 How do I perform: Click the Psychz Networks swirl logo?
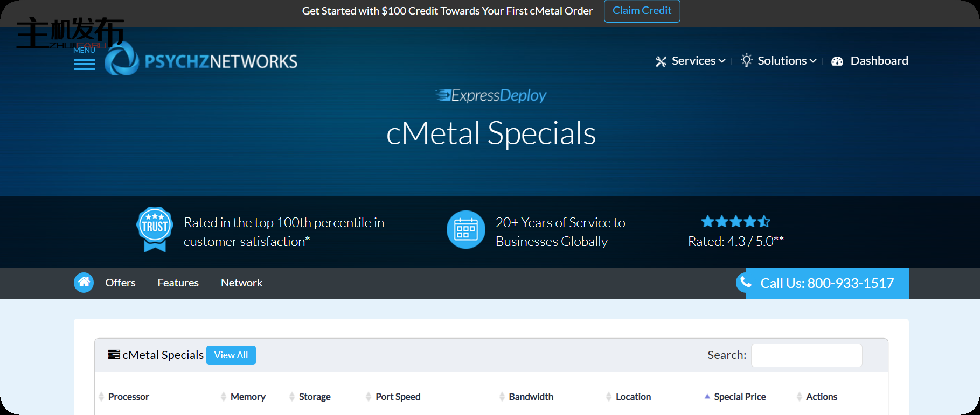pyautogui.click(x=122, y=60)
